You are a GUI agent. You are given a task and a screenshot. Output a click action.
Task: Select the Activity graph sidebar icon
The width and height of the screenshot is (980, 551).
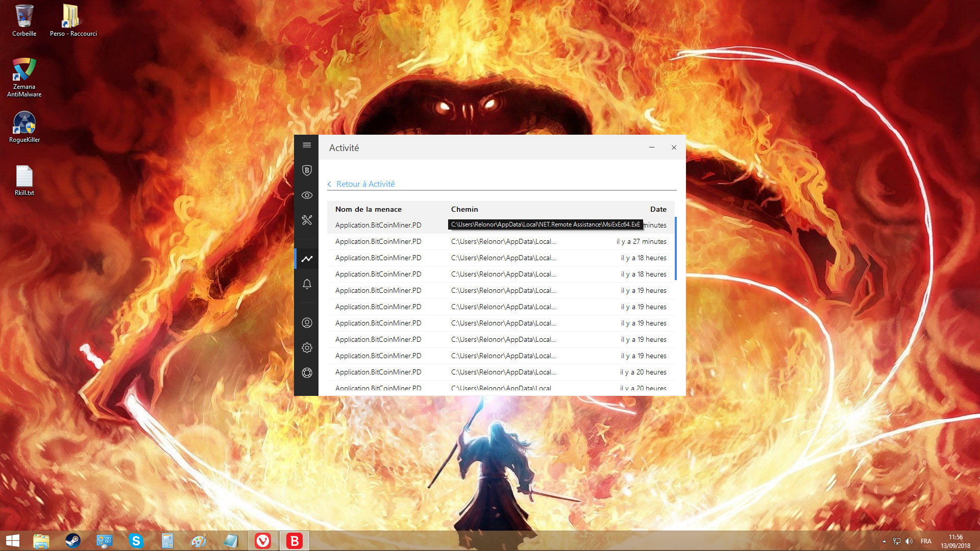click(x=307, y=259)
